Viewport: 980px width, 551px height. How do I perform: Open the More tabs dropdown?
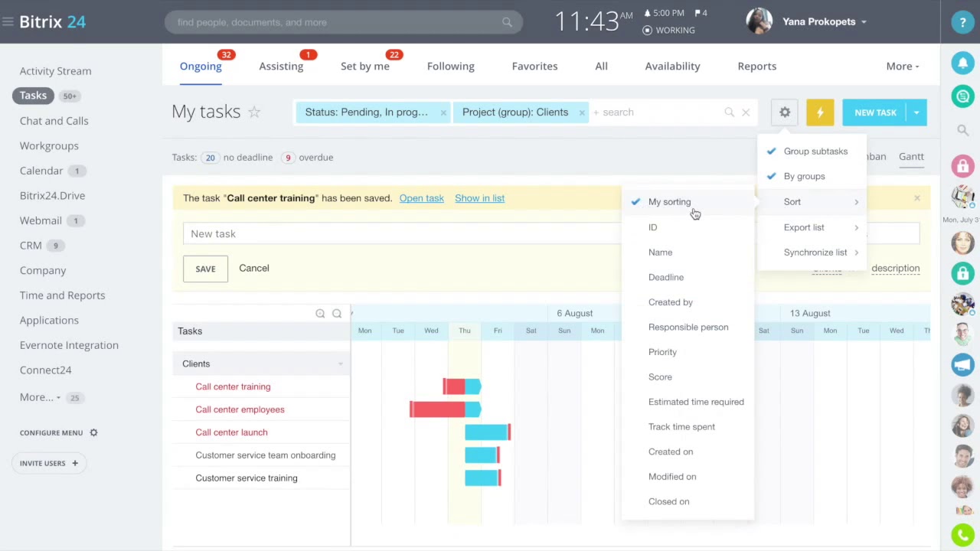pyautogui.click(x=903, y=67)
